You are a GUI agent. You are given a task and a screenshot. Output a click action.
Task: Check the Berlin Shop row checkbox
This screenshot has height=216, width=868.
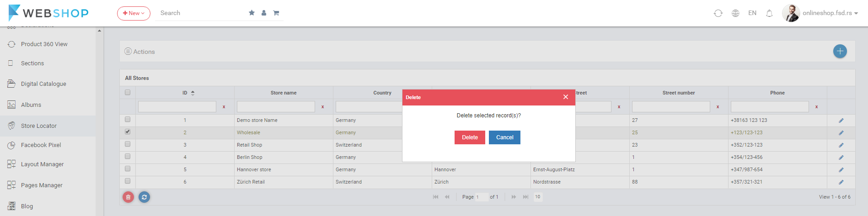click(x=128, y=156)
